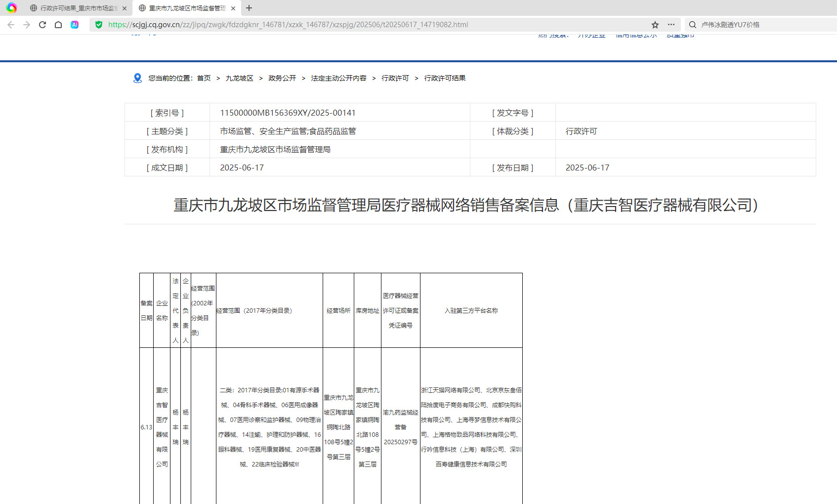This screenshot has height=504, width=837.
Task: Click the browser forward arrow
Action: pos(27,25)
